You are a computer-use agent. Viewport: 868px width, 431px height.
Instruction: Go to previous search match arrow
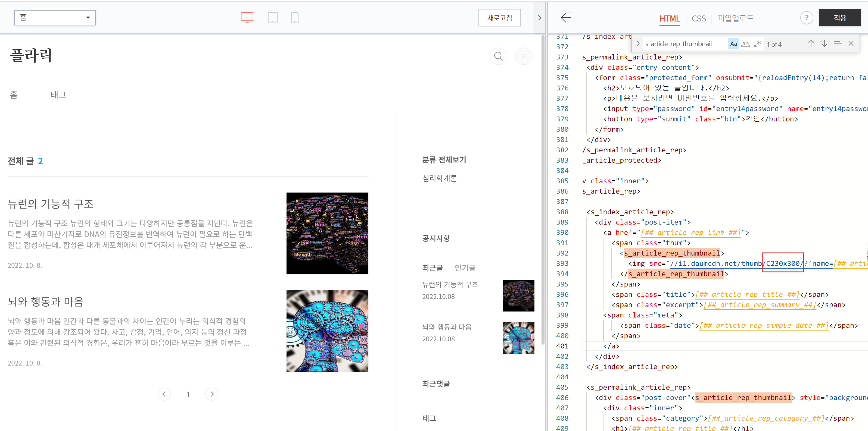pos(811,44)
